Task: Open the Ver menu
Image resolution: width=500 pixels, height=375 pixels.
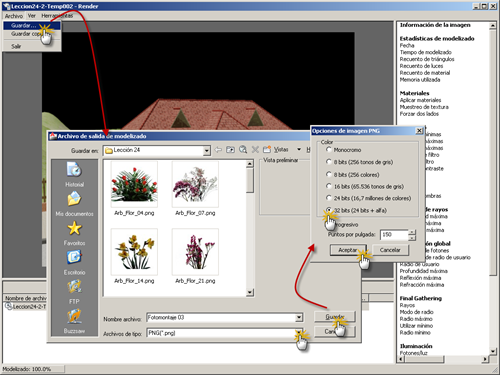Action: tap(32, 16)
